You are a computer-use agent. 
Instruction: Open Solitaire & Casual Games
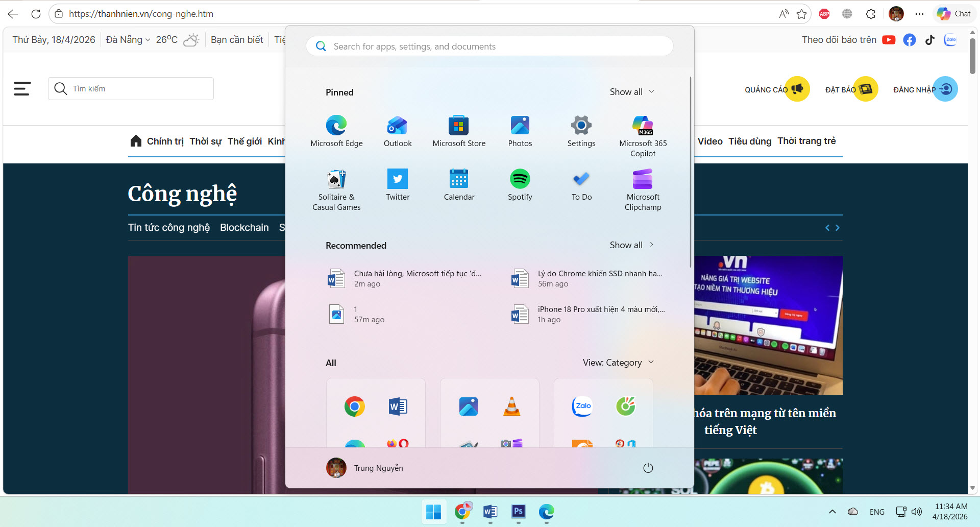coord(336,186)
